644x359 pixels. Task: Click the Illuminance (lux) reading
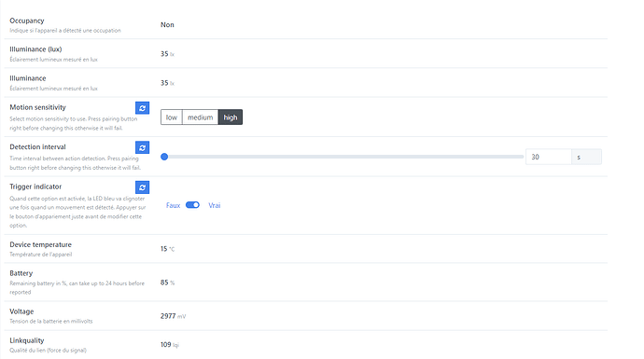167,54
